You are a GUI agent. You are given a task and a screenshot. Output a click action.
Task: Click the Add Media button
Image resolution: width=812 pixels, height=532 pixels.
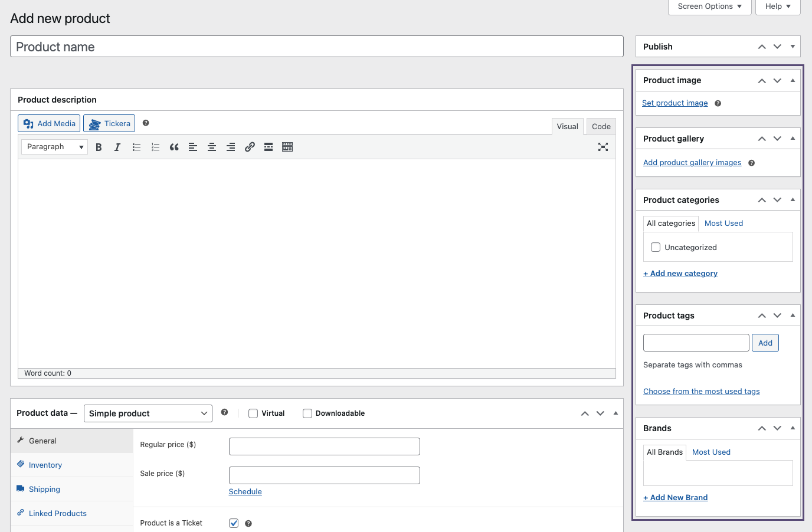[x=49, y=123]
